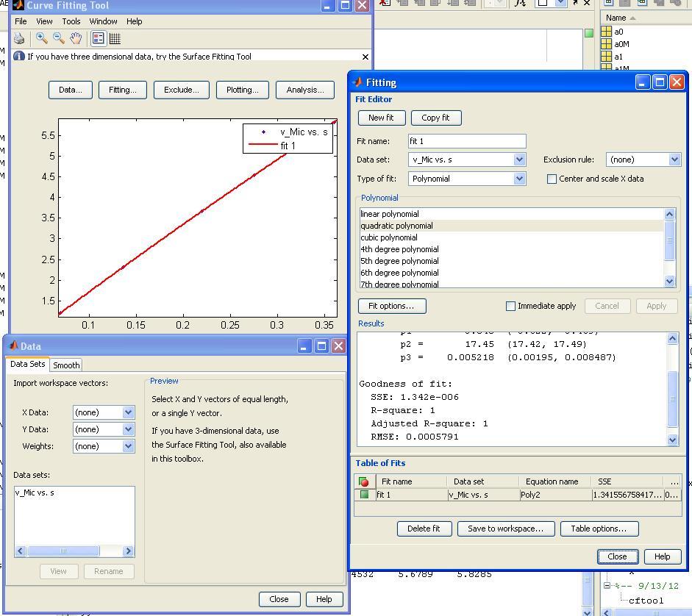Click the polynomial list scrollbar thumb

coord(669,240)
